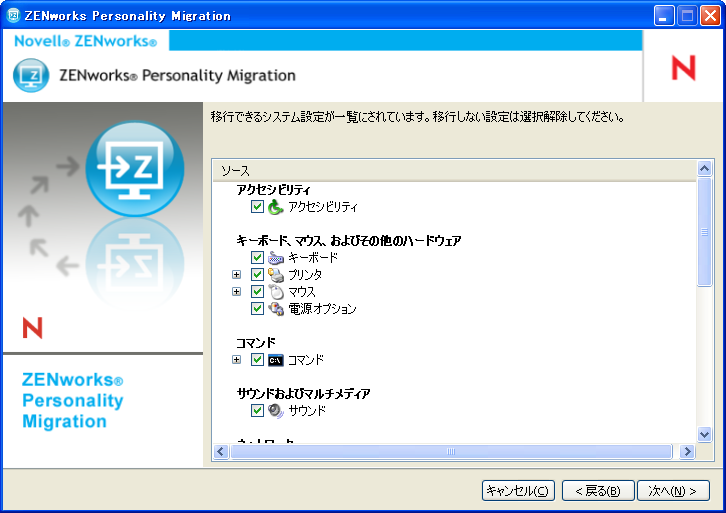This screenshot has height=513, width=726.
Task: Click the red Novell N logo top right
Action: [x=683, y=68]
